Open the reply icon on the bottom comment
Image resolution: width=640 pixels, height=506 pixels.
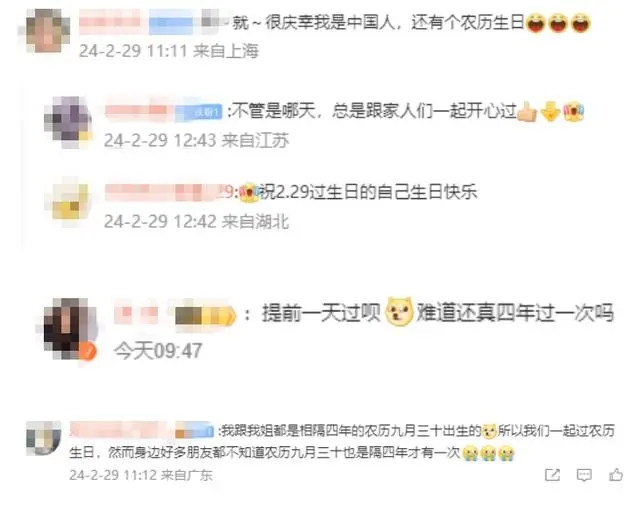(584, 475)
